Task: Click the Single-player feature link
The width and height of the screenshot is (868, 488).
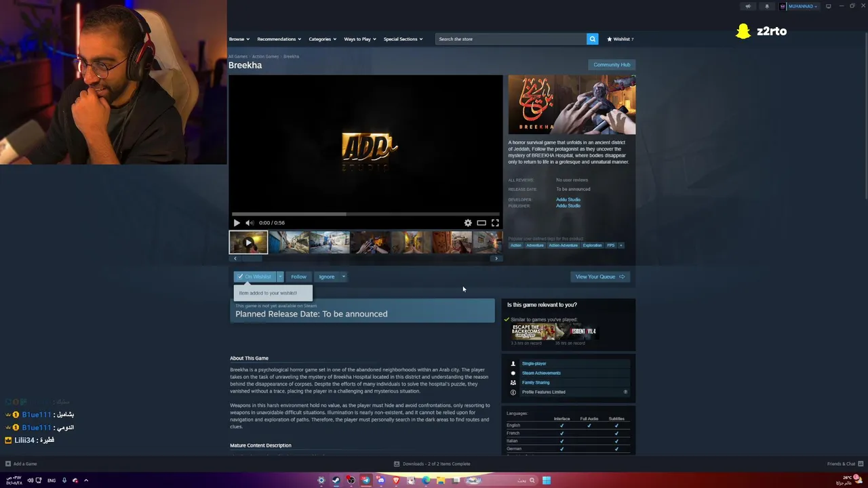Action: (x=534, y=364)
